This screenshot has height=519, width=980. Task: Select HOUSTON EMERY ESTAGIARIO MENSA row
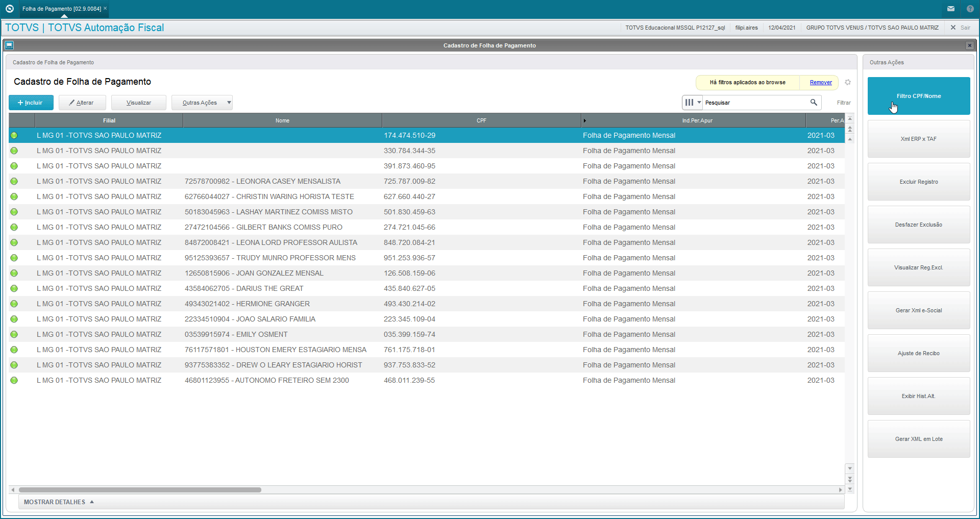tap(426, 350)
